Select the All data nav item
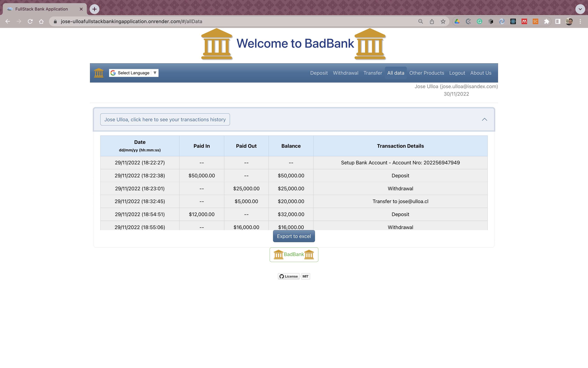The image size is (588, 368). click(x=395, y=73)
